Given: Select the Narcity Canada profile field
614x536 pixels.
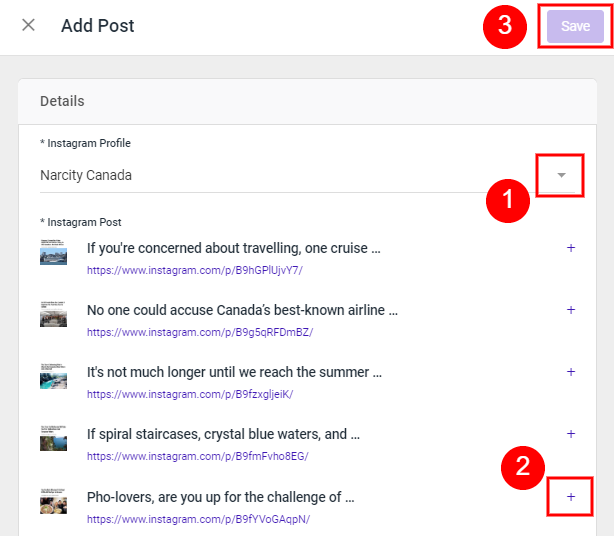Looking at the screenshot, I should pos(307,175).
